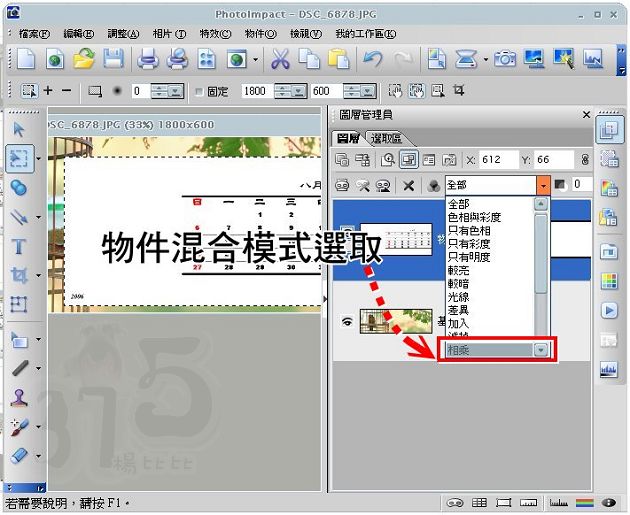Close the layer manager panel

[586, 115]
